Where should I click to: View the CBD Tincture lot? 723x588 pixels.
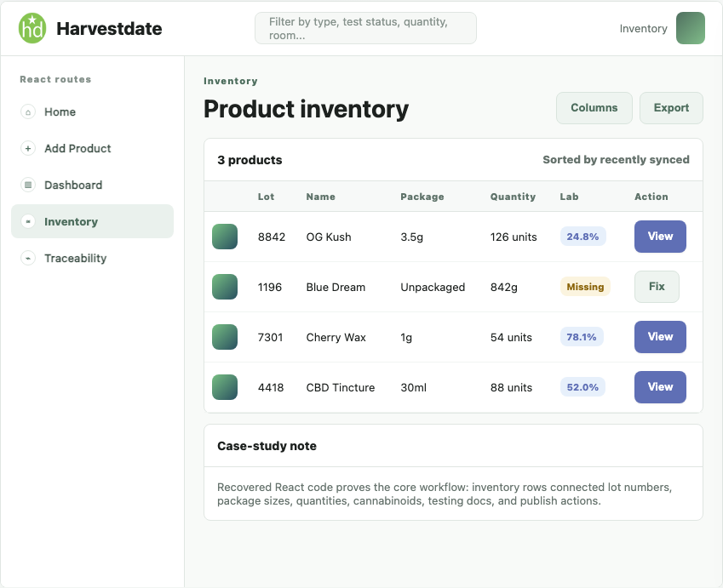pyautogui.click(x=660, y=387)
